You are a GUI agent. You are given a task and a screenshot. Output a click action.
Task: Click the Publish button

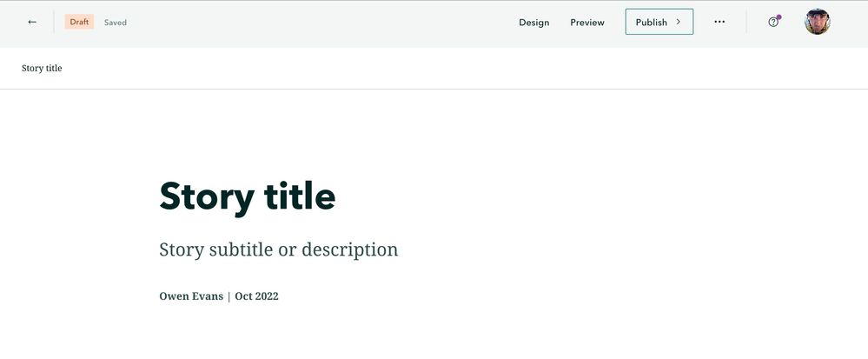(x=652, y=23)
